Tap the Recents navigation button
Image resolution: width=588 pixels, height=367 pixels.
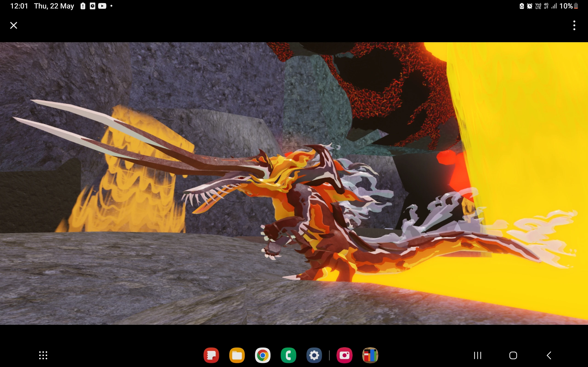click(478, 355)
